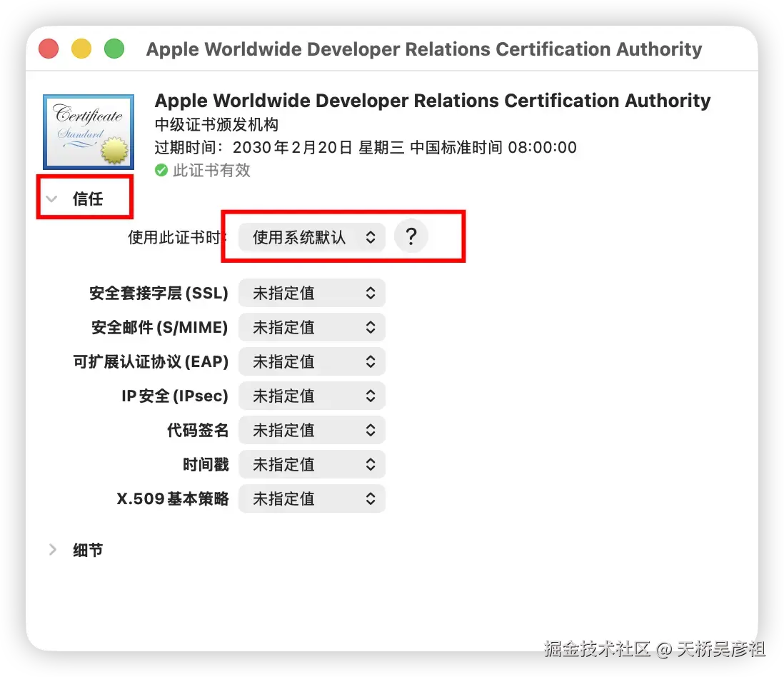This screenshot has height=677, width=784.
Task: Open the 时间戳 dropdown
Action: click(x=311, y=464)
